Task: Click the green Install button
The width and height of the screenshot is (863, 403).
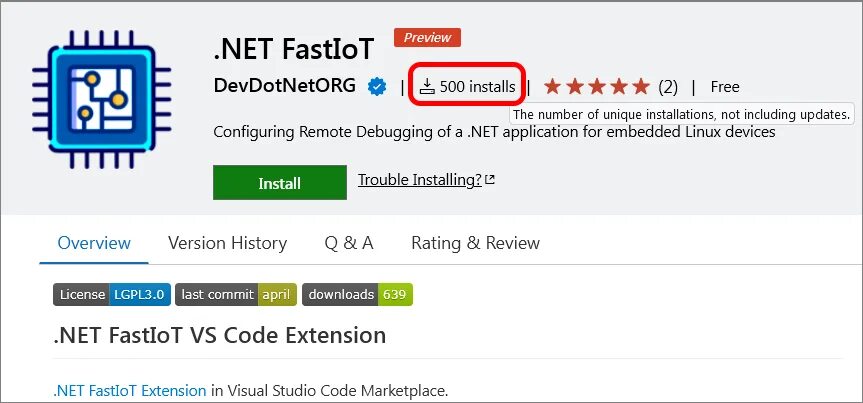Action: [x=280, y=182]
